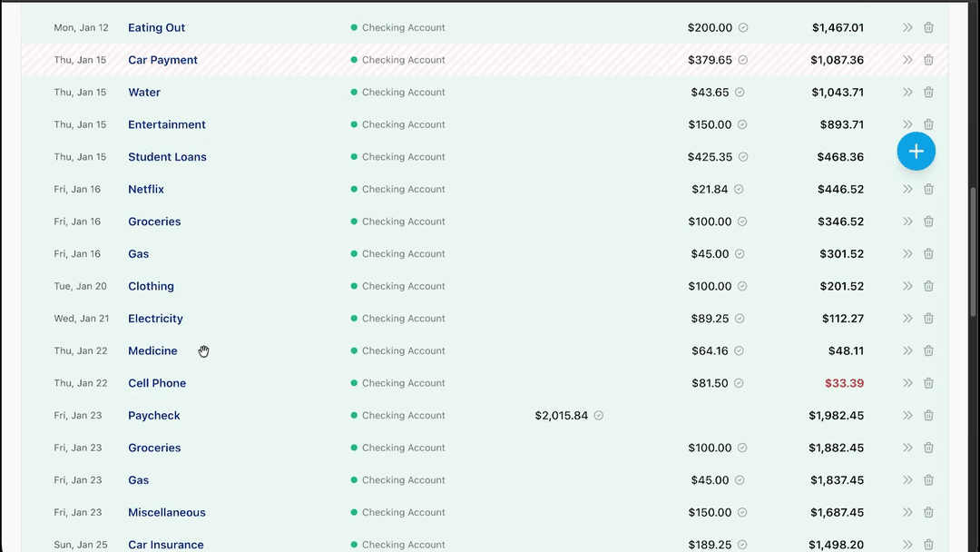Expand the Car Insurance row's double chevron
980x552 pixels.
click(x=907, y=545)
